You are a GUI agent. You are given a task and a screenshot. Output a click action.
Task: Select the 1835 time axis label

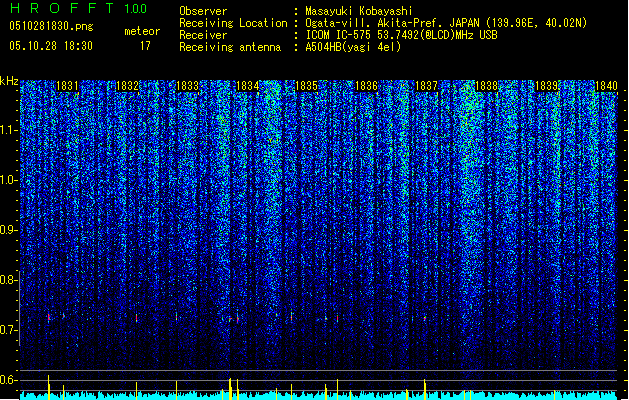(x=306, y=86)
